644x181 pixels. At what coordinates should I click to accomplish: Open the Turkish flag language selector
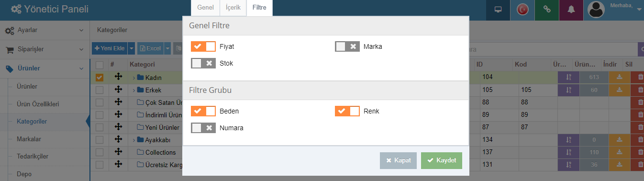pos(522,10)
